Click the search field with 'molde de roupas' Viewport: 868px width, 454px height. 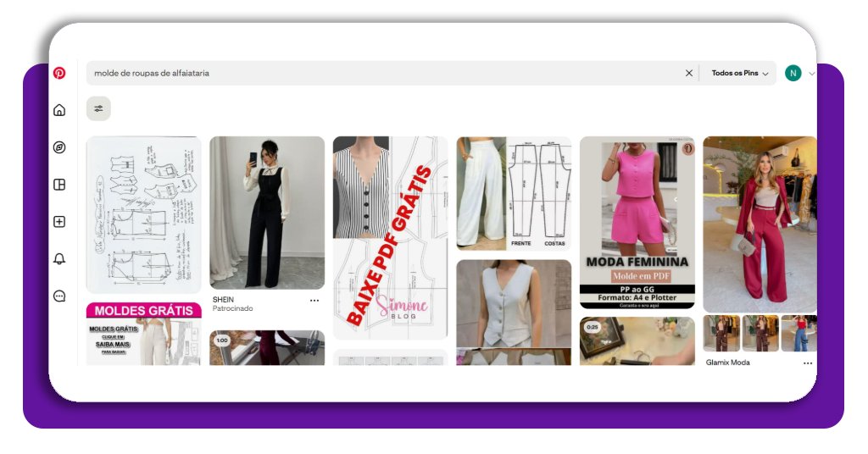pos(381,74)
